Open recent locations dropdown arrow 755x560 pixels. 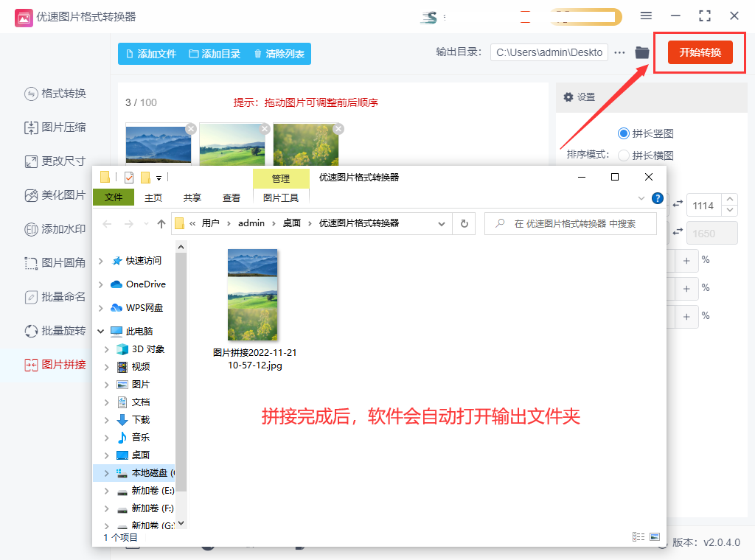pos(146,224)
